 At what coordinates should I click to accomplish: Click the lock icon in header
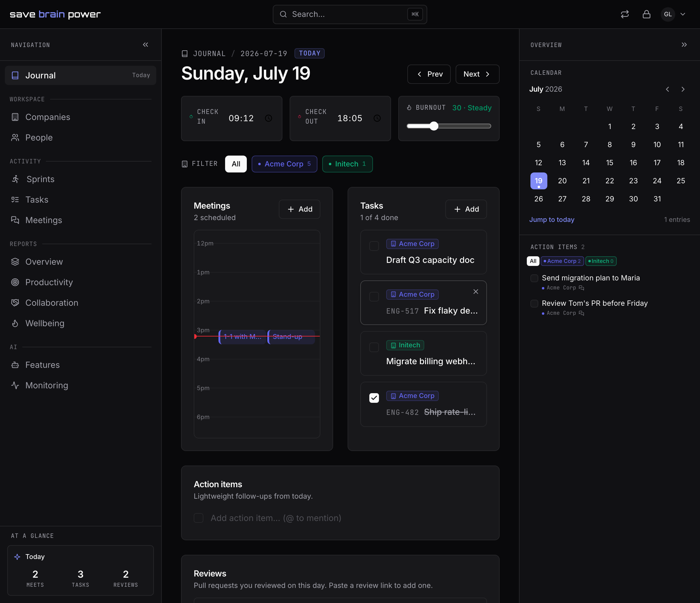(x=646, y=14)
